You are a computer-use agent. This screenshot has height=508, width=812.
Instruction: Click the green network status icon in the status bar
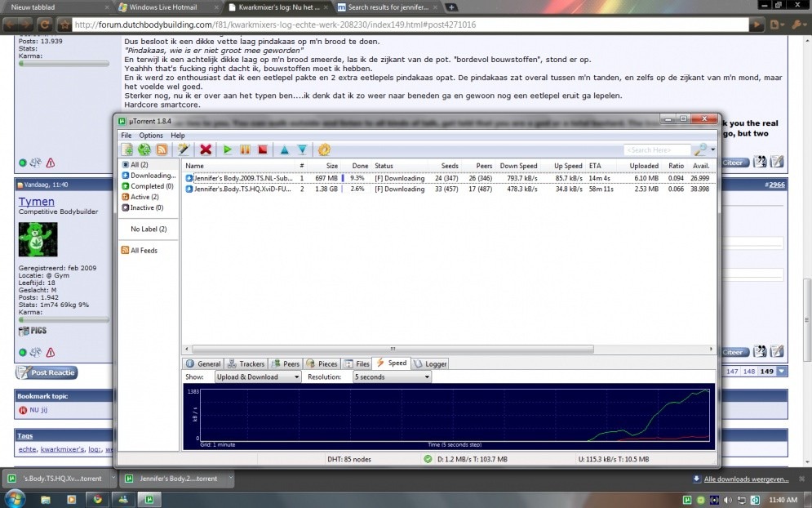coord(428,459)
